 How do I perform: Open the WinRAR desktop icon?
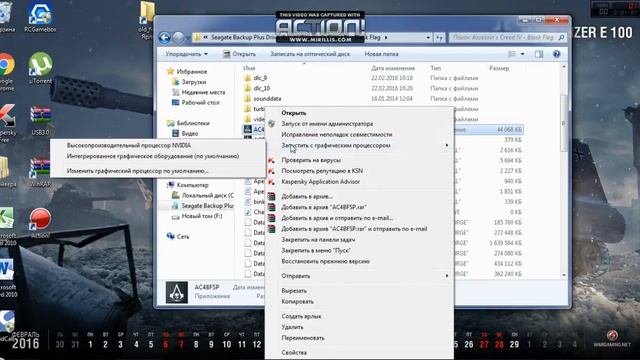click(x=40, y=172)
